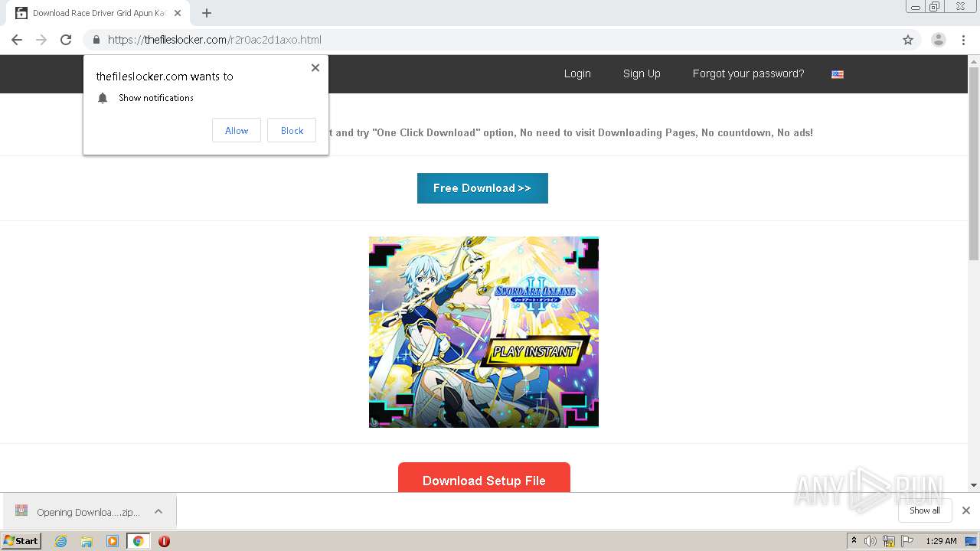Open media player taskbar icon
The width and height of the screenshot is (980, 551).
coord(113,541)
